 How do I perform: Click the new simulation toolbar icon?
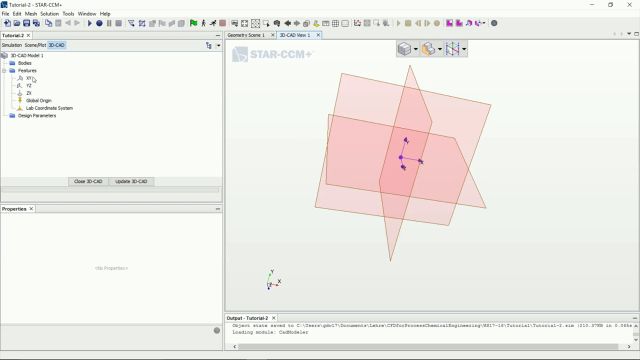[7, 23]
